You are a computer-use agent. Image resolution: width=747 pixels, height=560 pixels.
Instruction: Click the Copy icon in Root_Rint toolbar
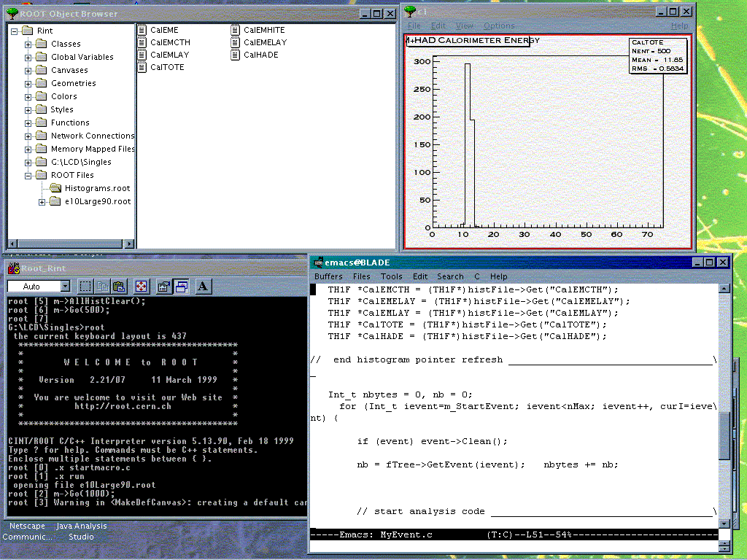click(103, 287)
